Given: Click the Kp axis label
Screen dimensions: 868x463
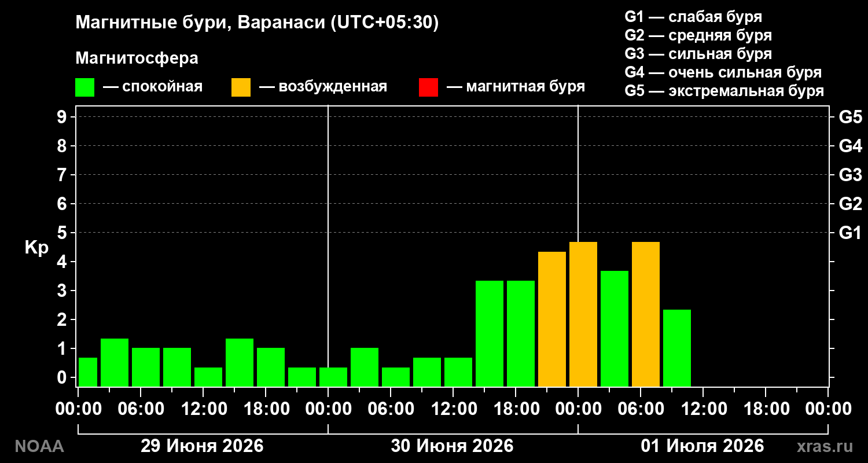Looking at the screenshot, I should pos(36,247).
